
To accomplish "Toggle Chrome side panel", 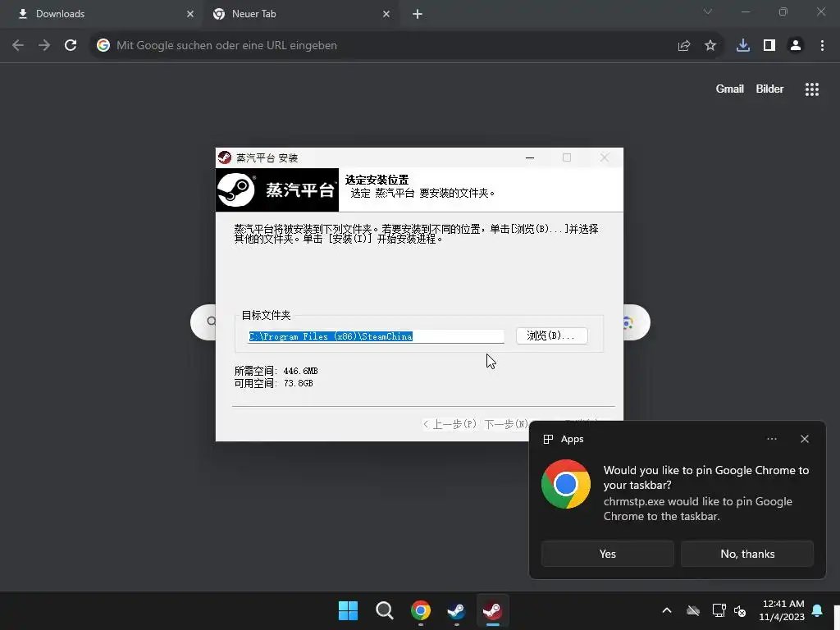I will (769, 46).
